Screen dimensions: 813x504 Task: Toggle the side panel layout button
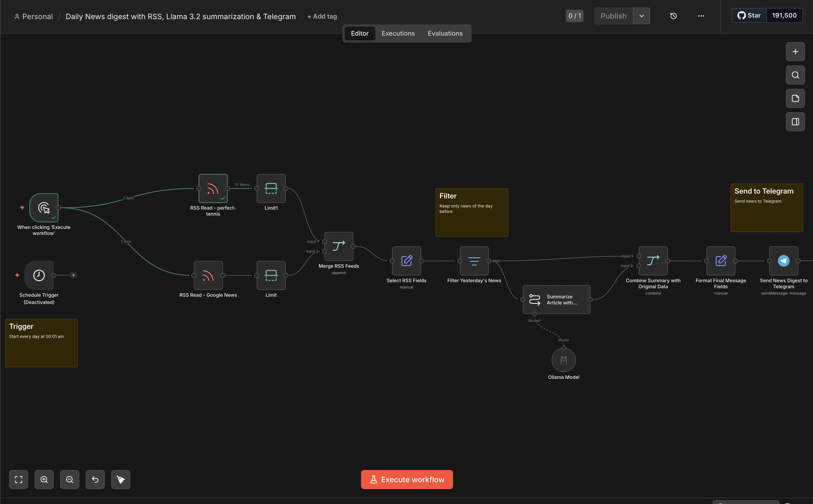coord(795,122)
